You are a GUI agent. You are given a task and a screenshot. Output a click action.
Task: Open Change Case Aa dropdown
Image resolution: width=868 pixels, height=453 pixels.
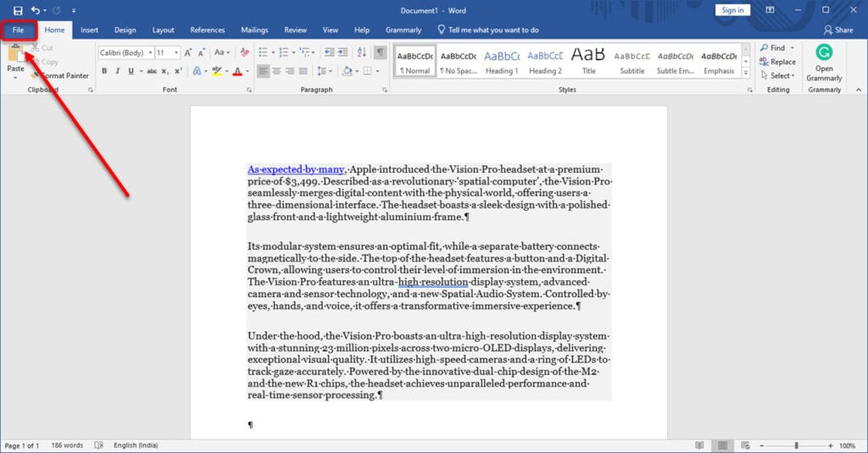(x=221, y=52)
